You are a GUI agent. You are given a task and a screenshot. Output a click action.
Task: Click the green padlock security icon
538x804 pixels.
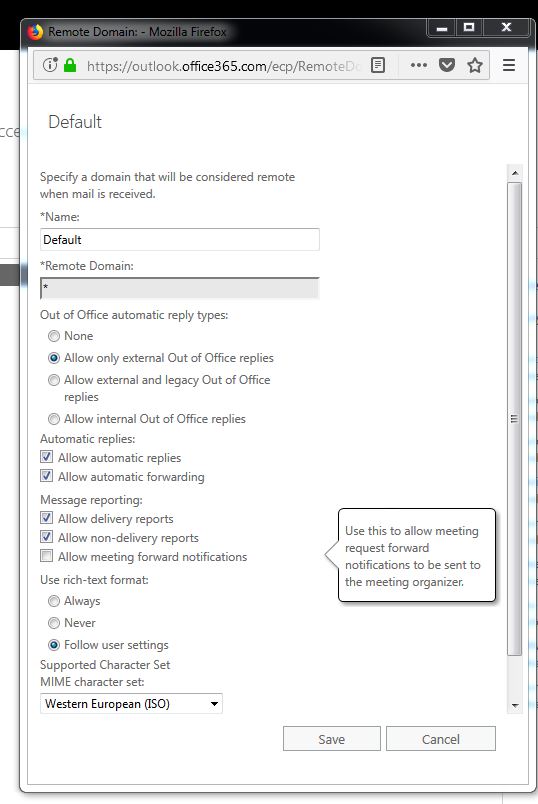(70, 65)
